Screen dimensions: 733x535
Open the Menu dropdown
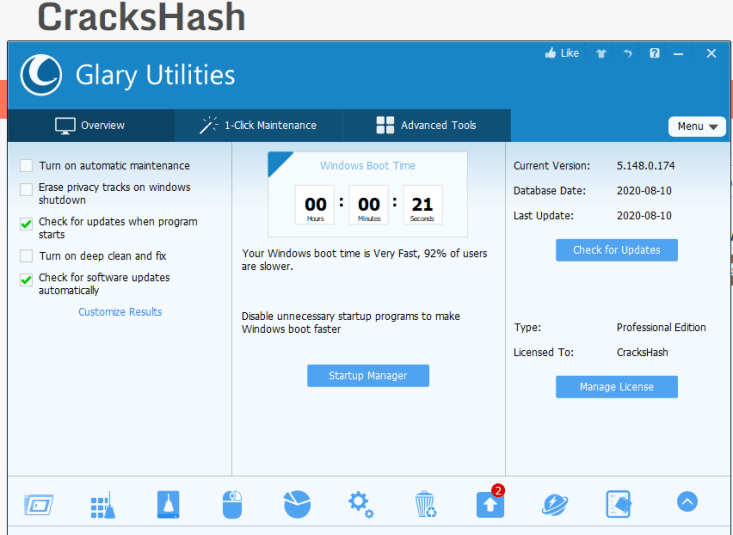click(x=696, y=126)
